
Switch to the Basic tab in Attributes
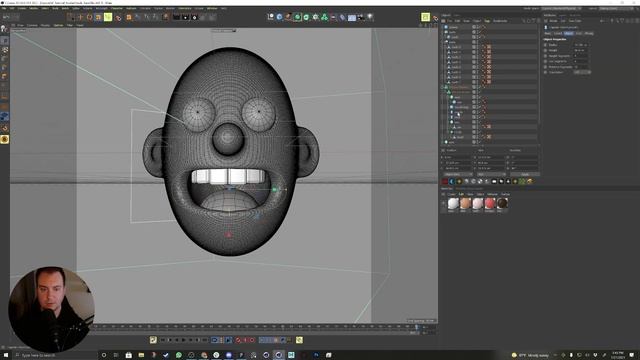click(x=547, y=33)
